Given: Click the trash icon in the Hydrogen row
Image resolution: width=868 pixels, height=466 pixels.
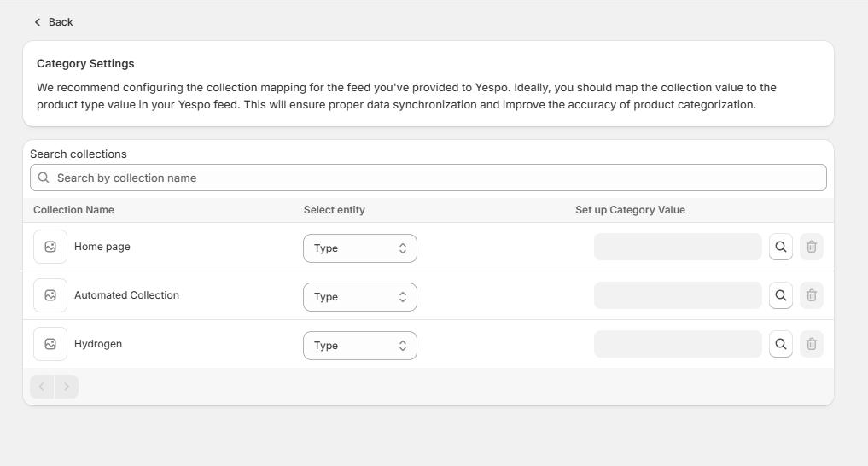Looking at the screenshot, I should [x=812, y=344].
